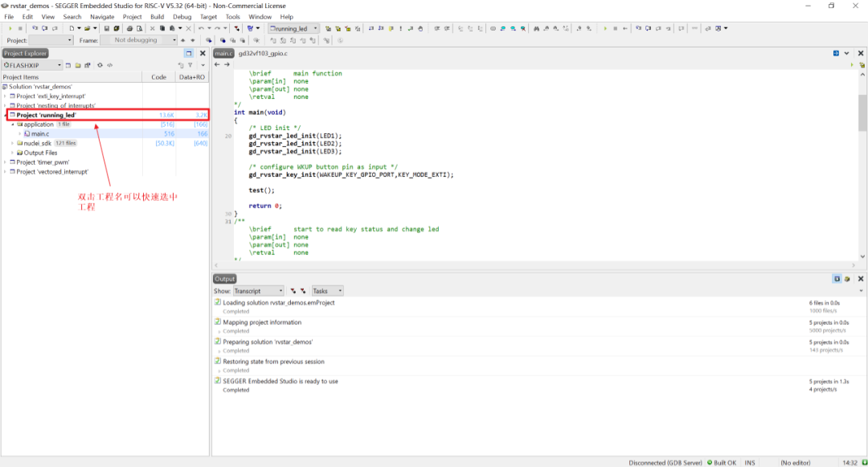
Task: Click the Code column header
Action: click(x=159, y=77)
